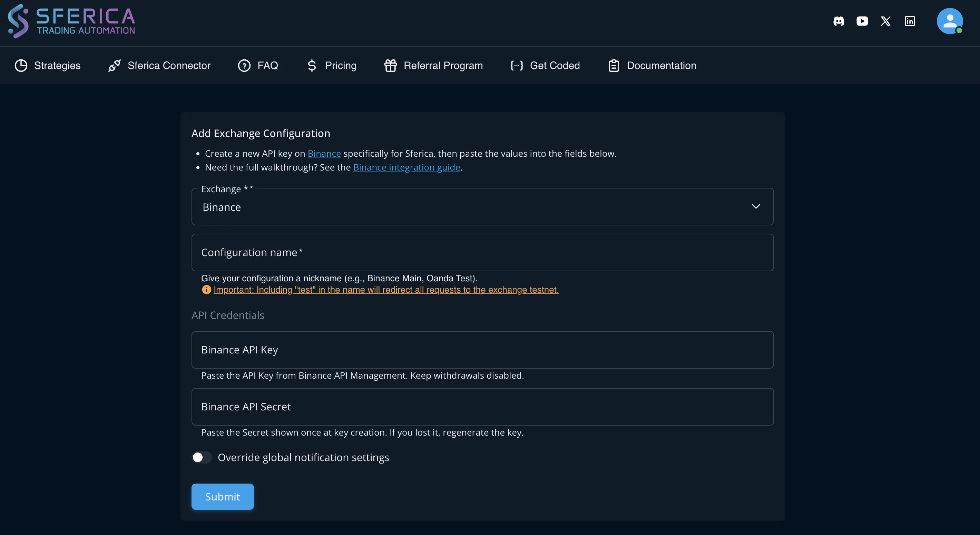
Task: Click the Documentation clipboard icon
Action: coord(614,66)
